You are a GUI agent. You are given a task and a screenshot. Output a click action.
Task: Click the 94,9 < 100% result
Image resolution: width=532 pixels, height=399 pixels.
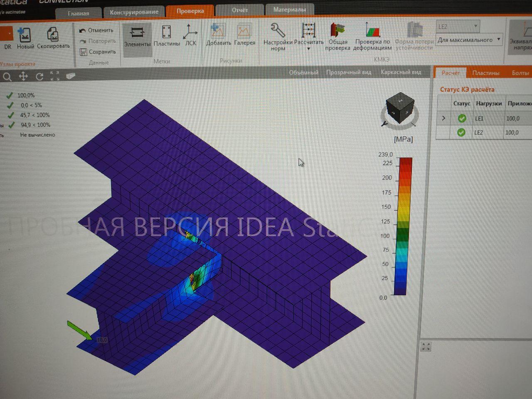pos(35,125)
